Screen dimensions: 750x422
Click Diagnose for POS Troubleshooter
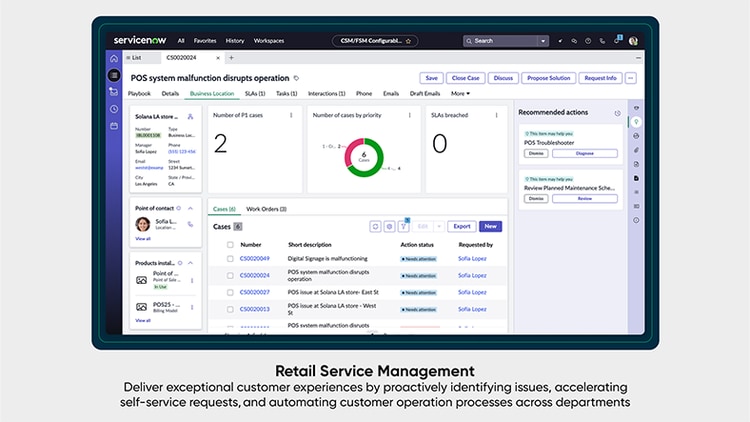[x=585, y=154]
